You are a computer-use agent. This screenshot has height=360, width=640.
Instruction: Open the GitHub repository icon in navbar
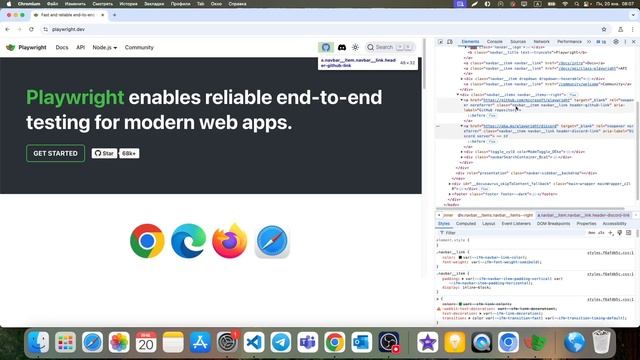tap(326, 47)
